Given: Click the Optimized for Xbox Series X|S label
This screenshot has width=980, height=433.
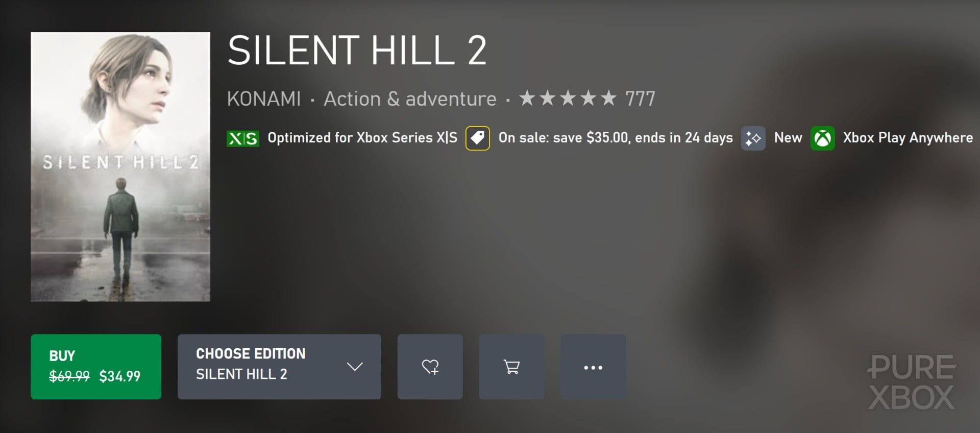Looking at the screenshot, I should (x=362, y=138).
